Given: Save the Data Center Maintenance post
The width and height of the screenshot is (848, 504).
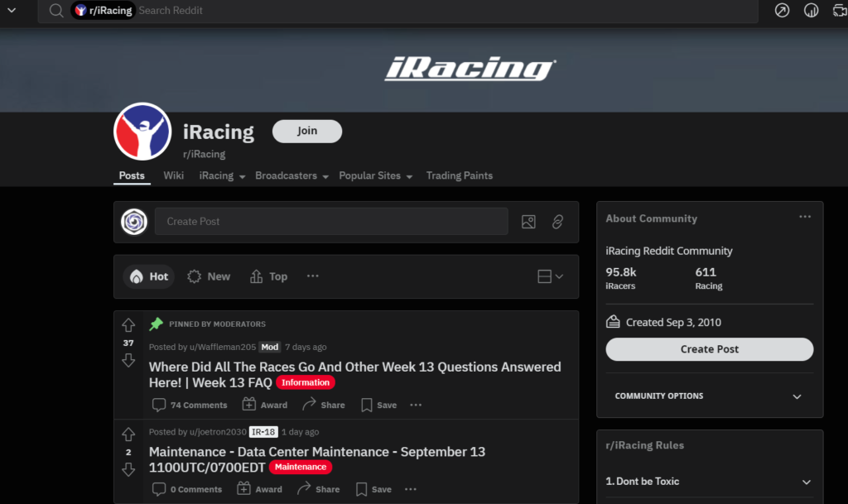Looking at the screenshot, I should pyautogui.click(x=373, y=489).
